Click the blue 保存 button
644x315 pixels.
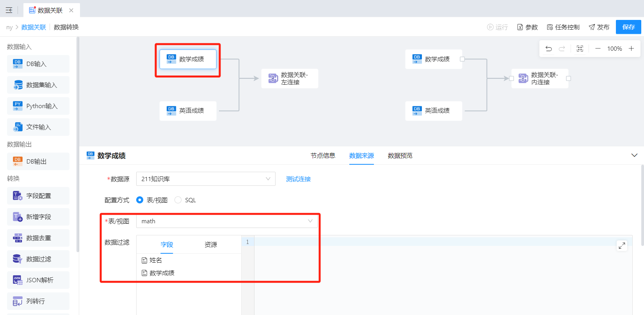click(x=628, y=27)
